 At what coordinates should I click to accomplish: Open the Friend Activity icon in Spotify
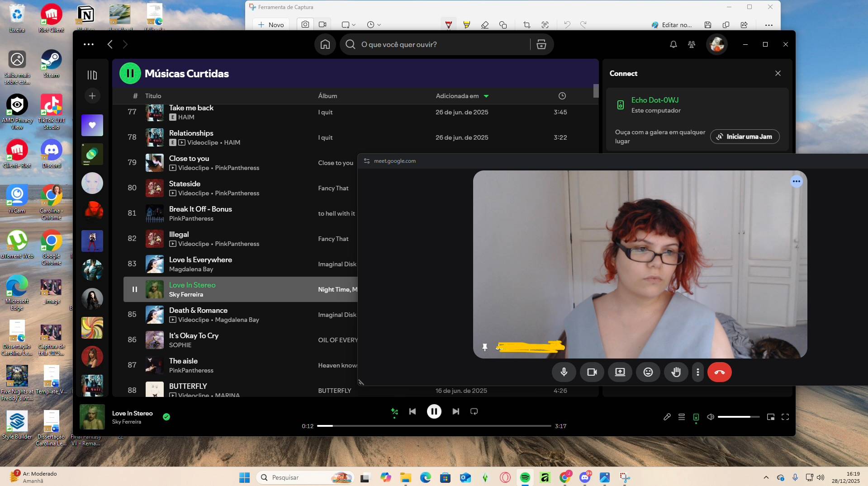692,44
